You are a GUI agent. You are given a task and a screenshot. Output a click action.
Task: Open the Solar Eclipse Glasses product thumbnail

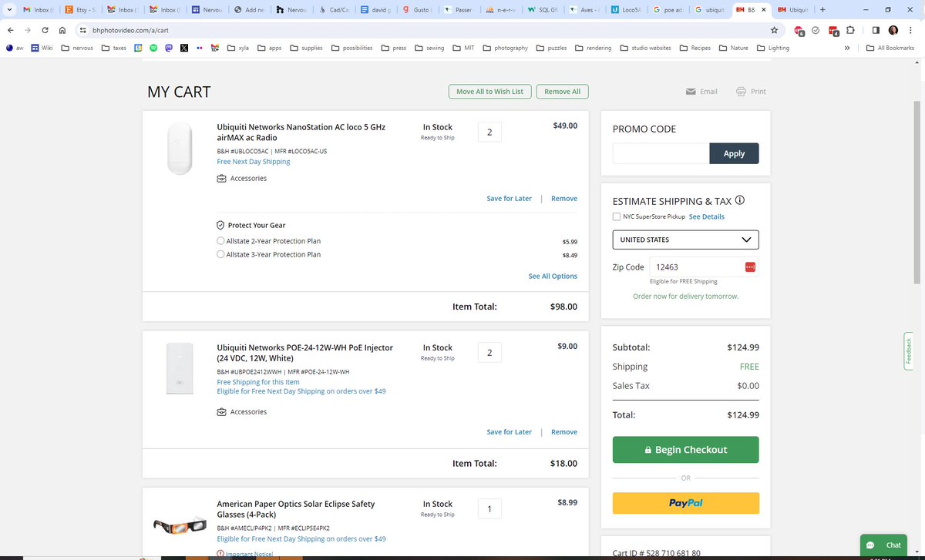point(180,525)
